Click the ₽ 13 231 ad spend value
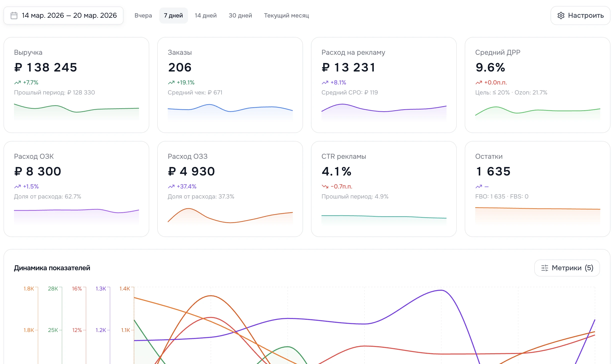The height and width of the screenshot is (364, 612). (348, 67)
